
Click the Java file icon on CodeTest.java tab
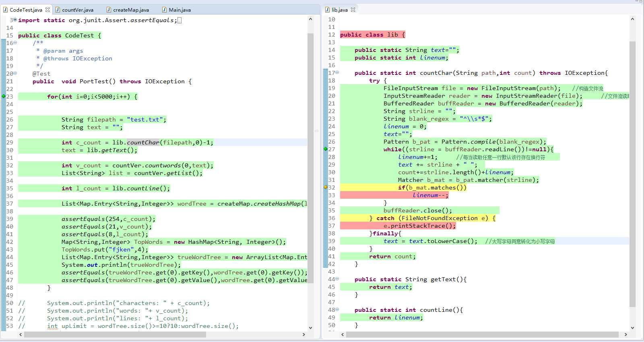tap(5, 10)
